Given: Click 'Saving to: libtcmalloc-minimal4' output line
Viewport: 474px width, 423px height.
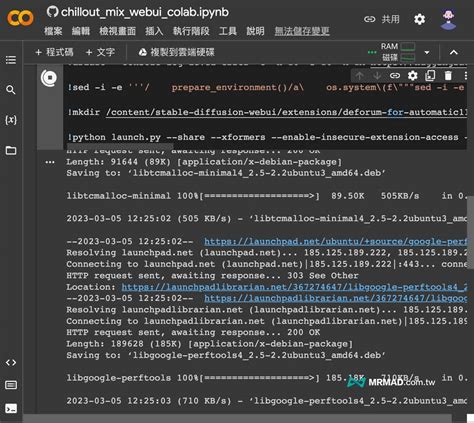Looking at the screenshot, I should [226, 173].
